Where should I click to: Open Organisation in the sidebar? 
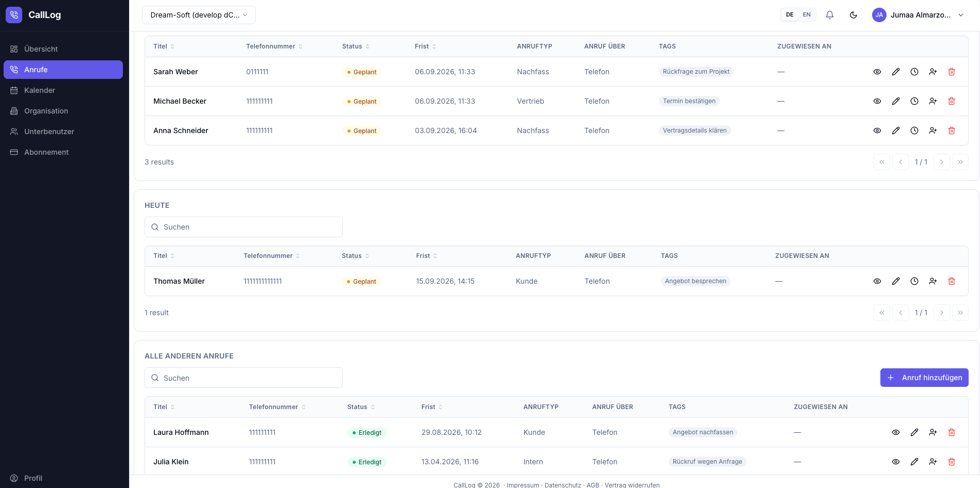(x=63, y=111)
